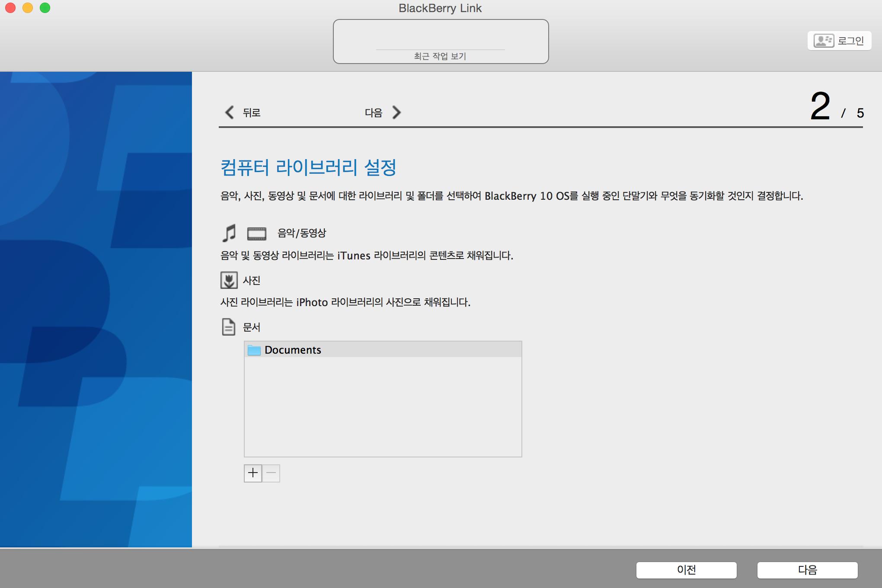The image size is (882, 588).
Task: Click the top 다음 navigation label
Action: coord(374,112)
